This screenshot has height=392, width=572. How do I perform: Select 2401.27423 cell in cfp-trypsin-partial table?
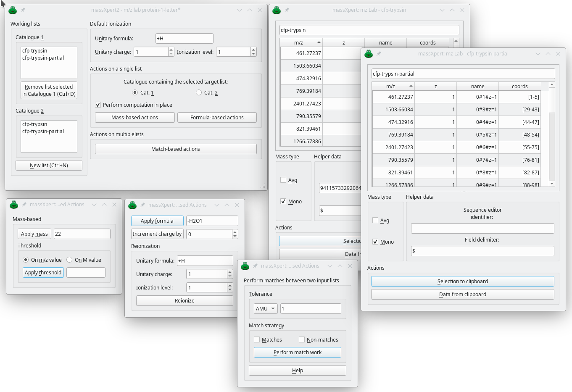[x=393, y=147]
